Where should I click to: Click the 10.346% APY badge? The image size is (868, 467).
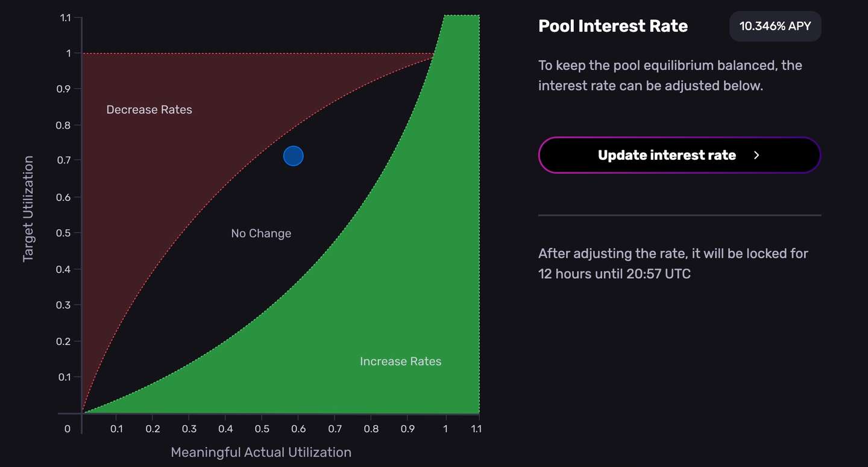pyautogui.click(x=775, y=27)
